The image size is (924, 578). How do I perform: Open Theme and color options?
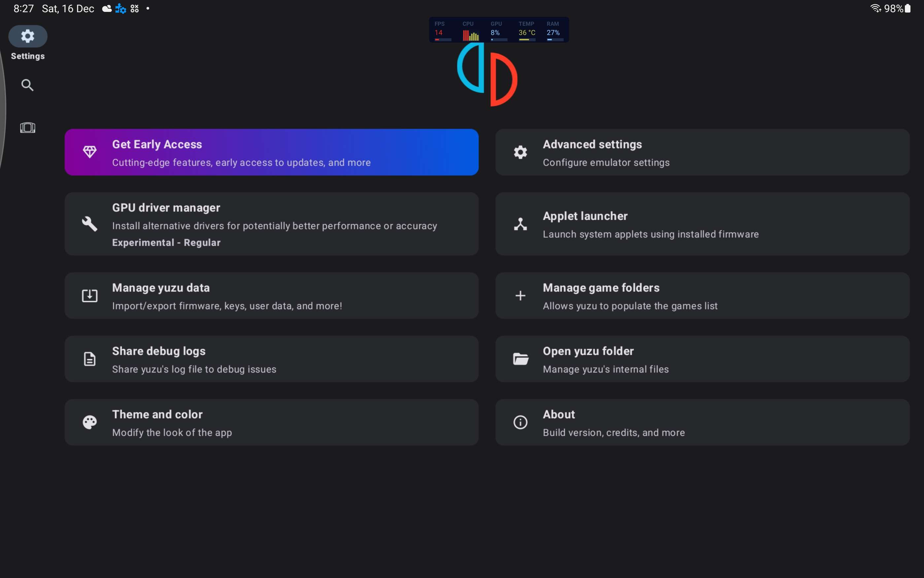point(272,422)
